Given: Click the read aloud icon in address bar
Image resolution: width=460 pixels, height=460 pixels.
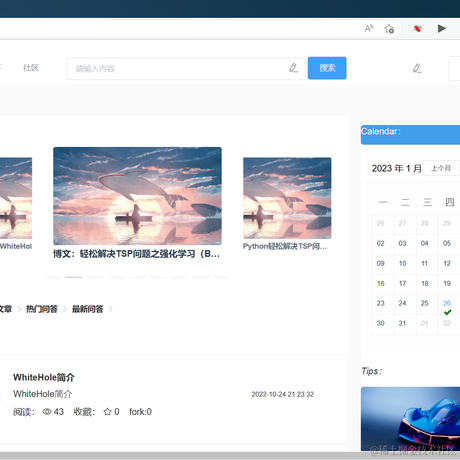Looking at the screenshot, I should click(369, 29).
